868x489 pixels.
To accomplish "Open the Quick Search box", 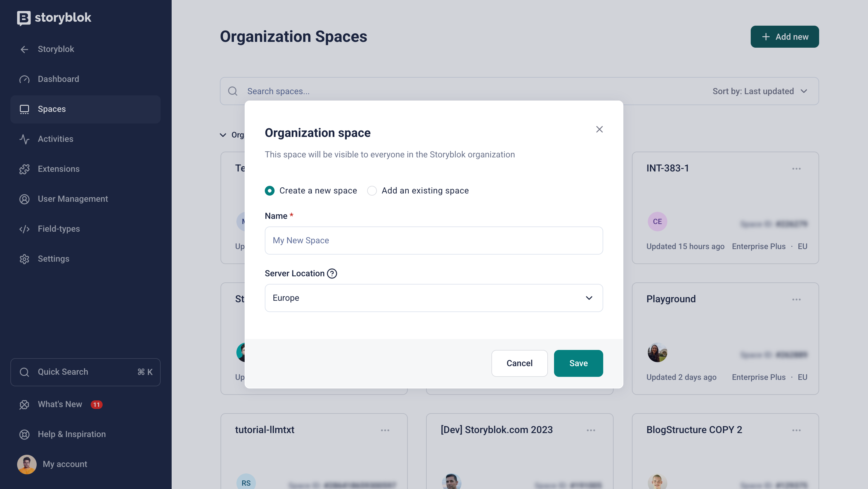I will pyautogui.click(x=86, y=372).
